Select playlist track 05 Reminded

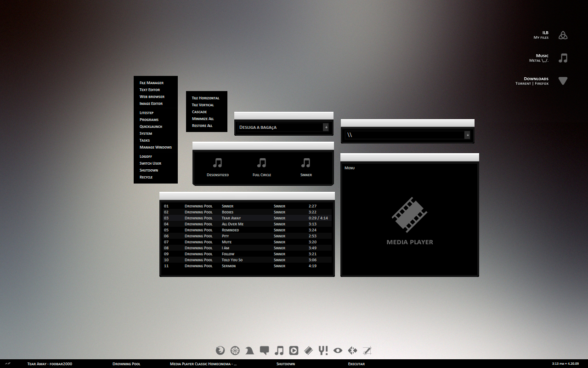click(247, 230)
